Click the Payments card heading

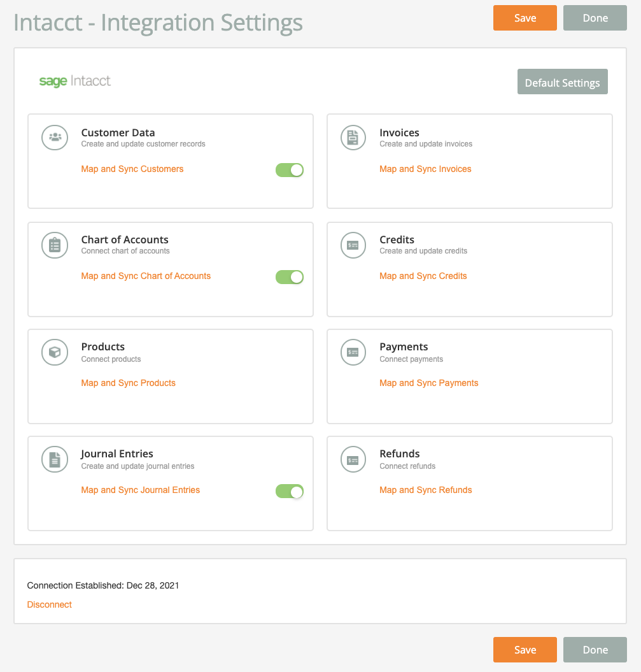(404, 347)
